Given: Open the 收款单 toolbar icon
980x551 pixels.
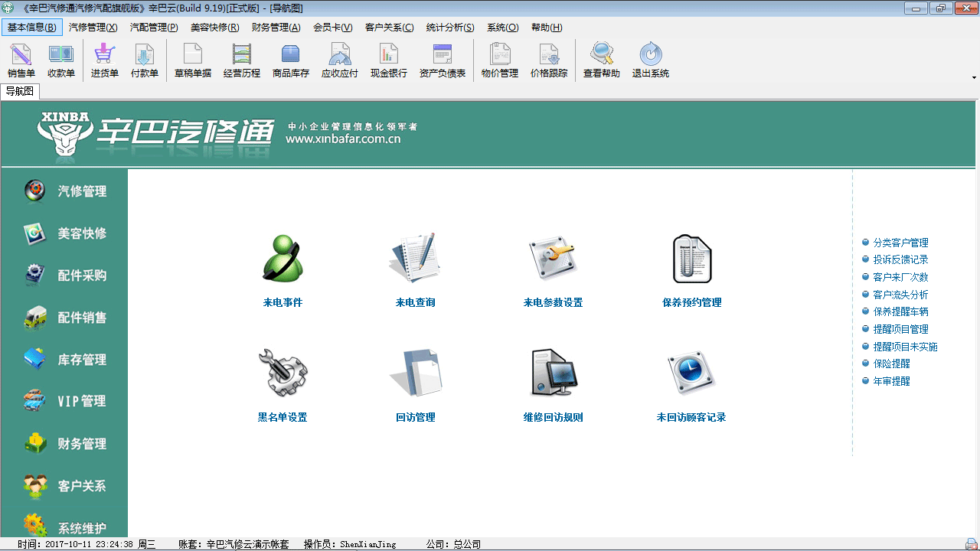Looking at the screenshot, I should click(x=61, y=61).
